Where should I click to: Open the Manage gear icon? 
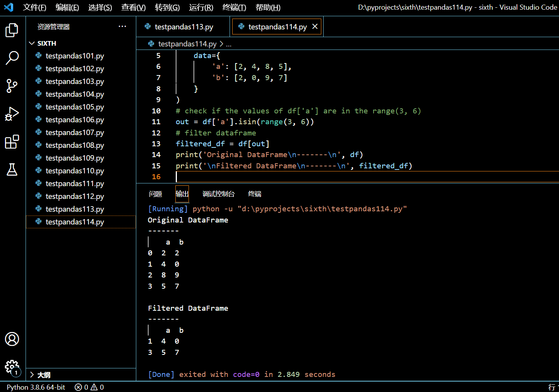tap(12, 367)
